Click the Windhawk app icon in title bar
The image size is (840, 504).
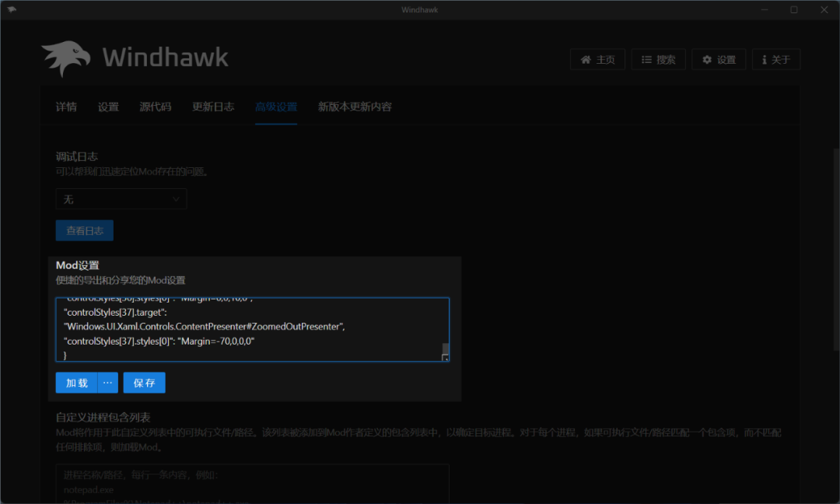(12, 9)
